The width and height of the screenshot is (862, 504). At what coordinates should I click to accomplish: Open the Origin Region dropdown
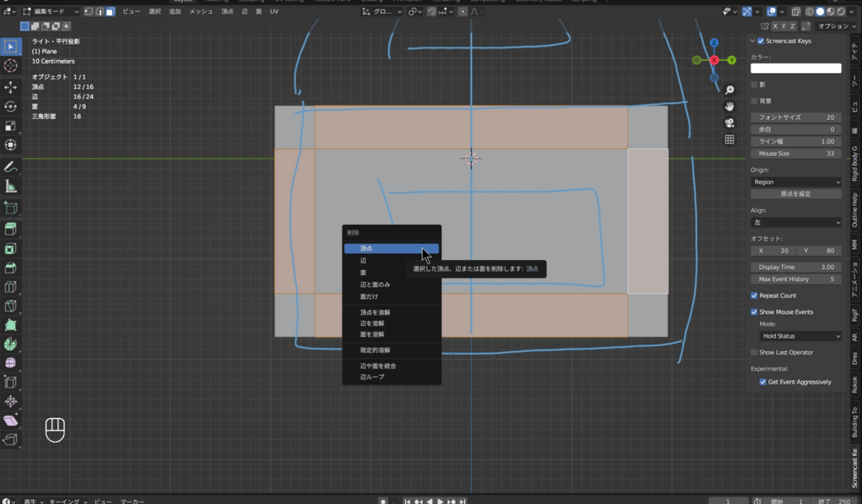pos(796,182)
